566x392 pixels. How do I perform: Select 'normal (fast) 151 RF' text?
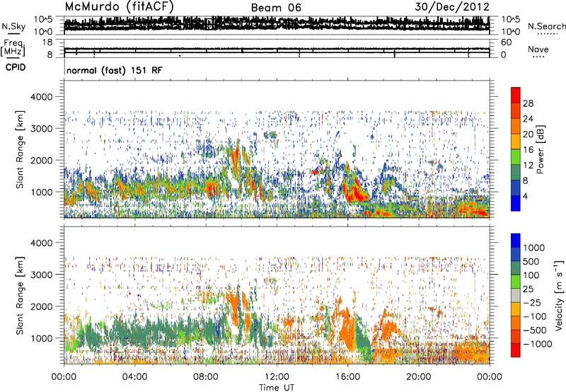[x=115, y=70]
